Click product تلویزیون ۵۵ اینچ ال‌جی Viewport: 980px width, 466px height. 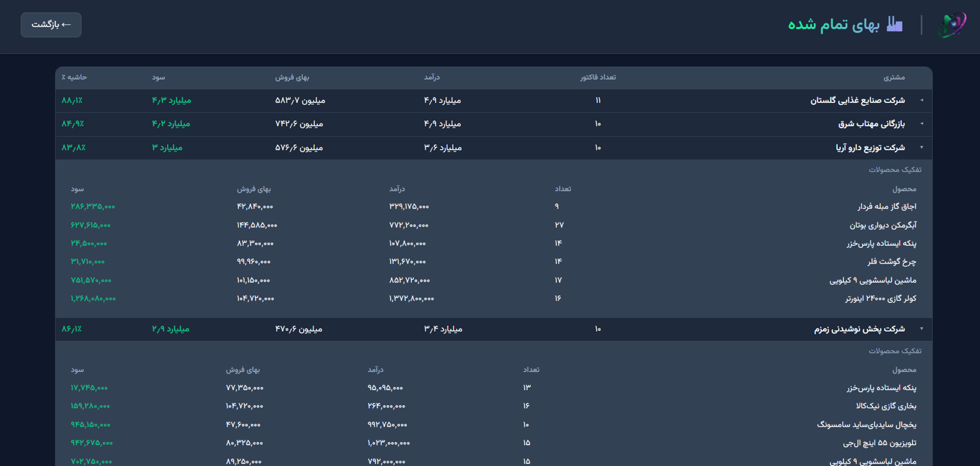(x=880, y=443)
